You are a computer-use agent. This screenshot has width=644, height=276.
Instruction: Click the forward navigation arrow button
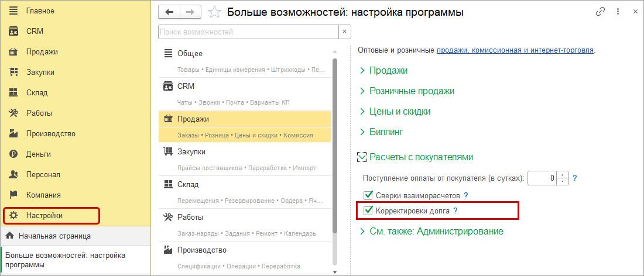pyautogui.click(x=190, y=12)
